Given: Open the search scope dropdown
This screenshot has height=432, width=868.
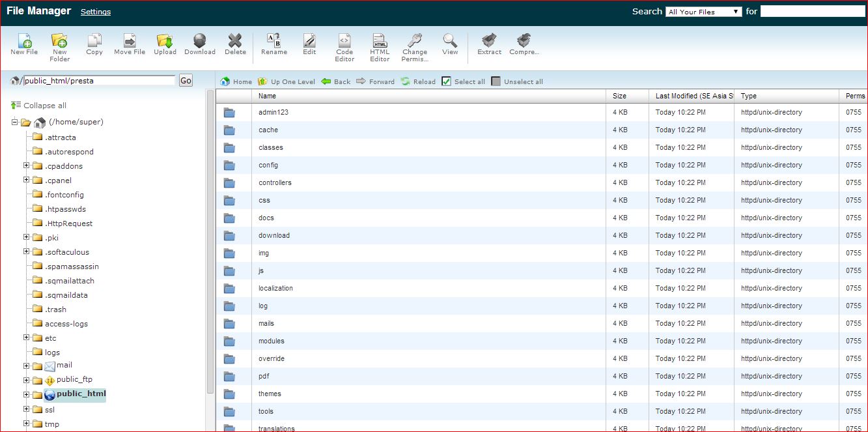Looking at the screenshot, I should [703, 12].
